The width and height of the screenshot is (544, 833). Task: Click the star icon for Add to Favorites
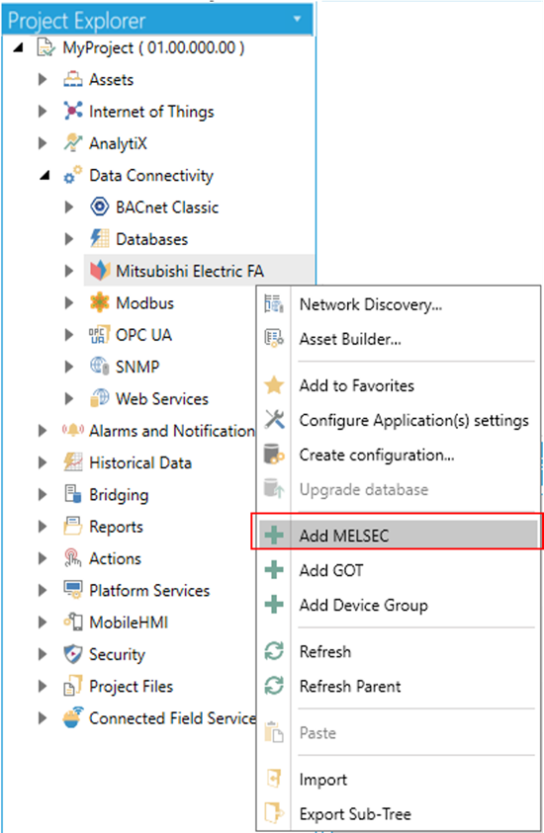[274, 385]
